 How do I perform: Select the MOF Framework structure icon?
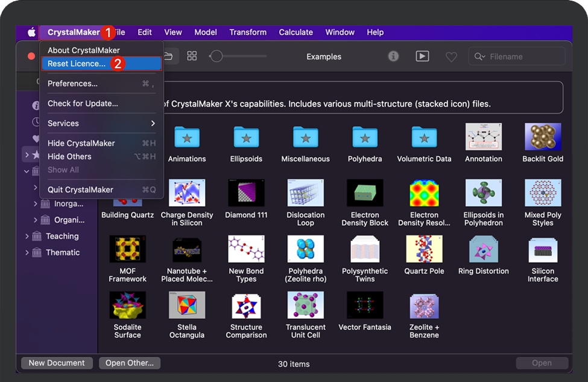127,249
